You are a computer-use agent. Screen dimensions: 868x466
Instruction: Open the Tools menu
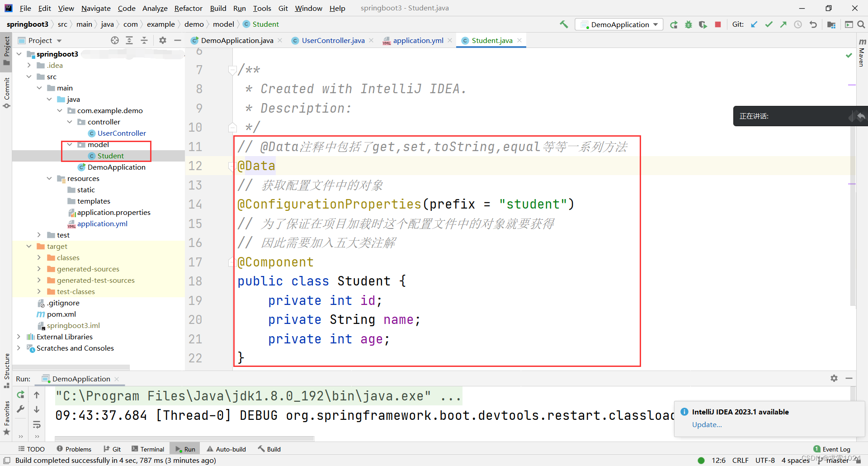pos(262,8)
